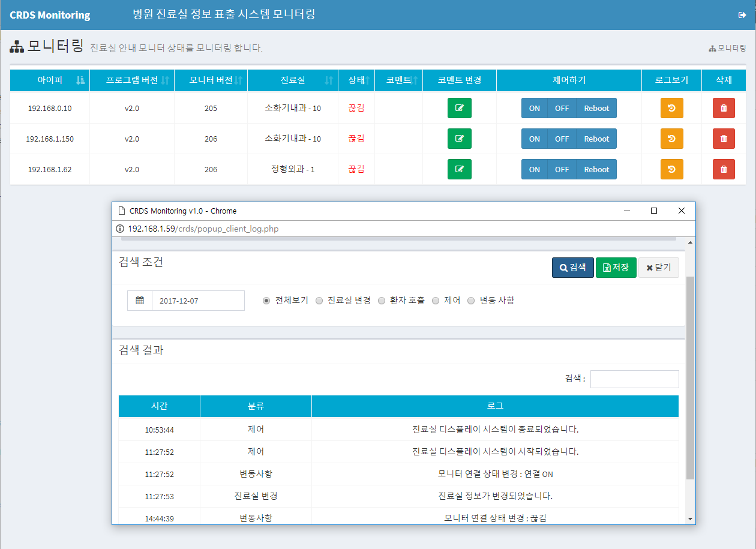Click the date field showing 2017-12-07
Viewport: 756px width, 549px height.
tap(198, 301)
